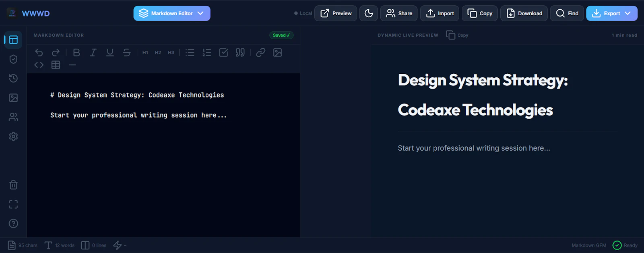Click the Download button
This screenshot has height=253, width=644.
(524, 13)
